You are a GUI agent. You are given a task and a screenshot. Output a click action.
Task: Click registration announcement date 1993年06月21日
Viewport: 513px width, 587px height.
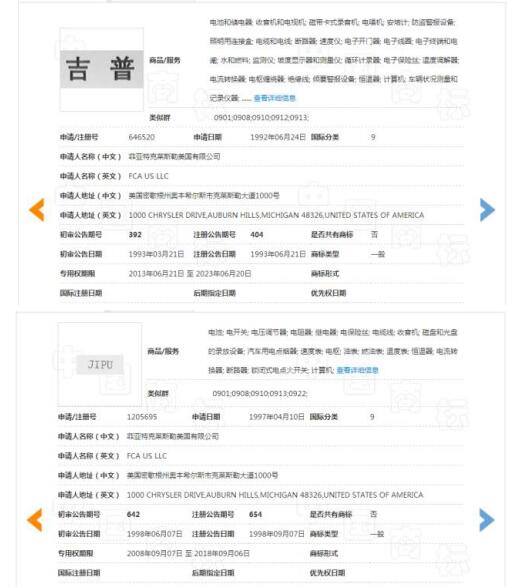point(278,254)
